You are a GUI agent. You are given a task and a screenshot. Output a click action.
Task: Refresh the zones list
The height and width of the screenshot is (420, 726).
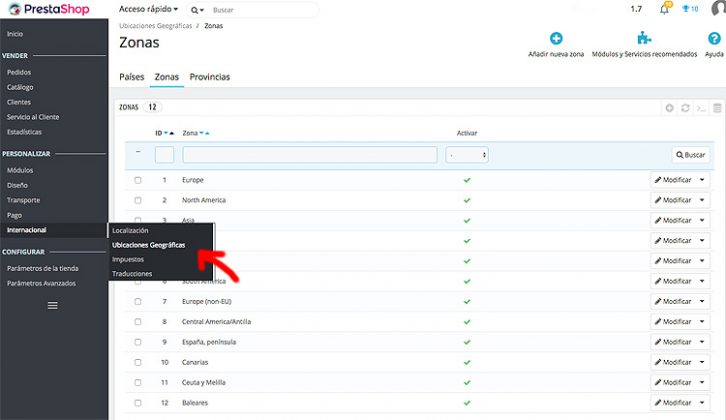point(685,107)
